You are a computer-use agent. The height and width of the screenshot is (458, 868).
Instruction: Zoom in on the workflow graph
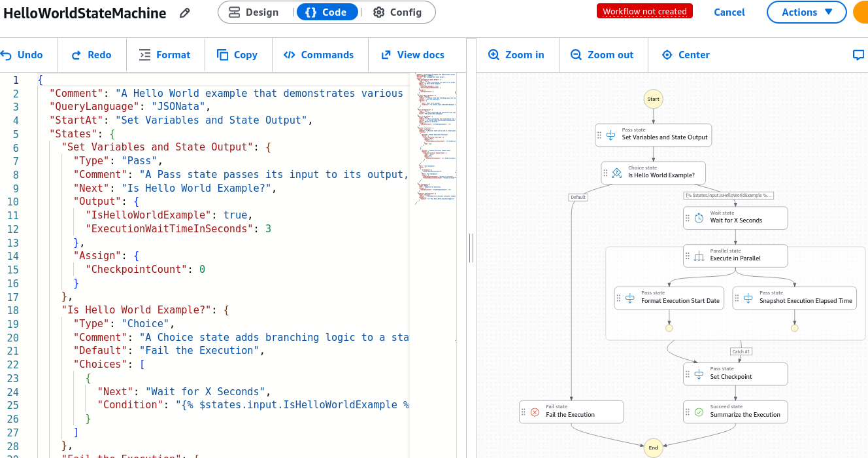pos(516,55)
